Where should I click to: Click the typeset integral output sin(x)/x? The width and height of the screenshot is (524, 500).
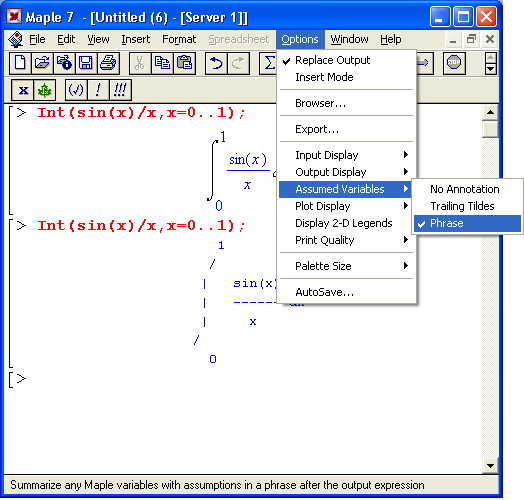click(242, 170)
